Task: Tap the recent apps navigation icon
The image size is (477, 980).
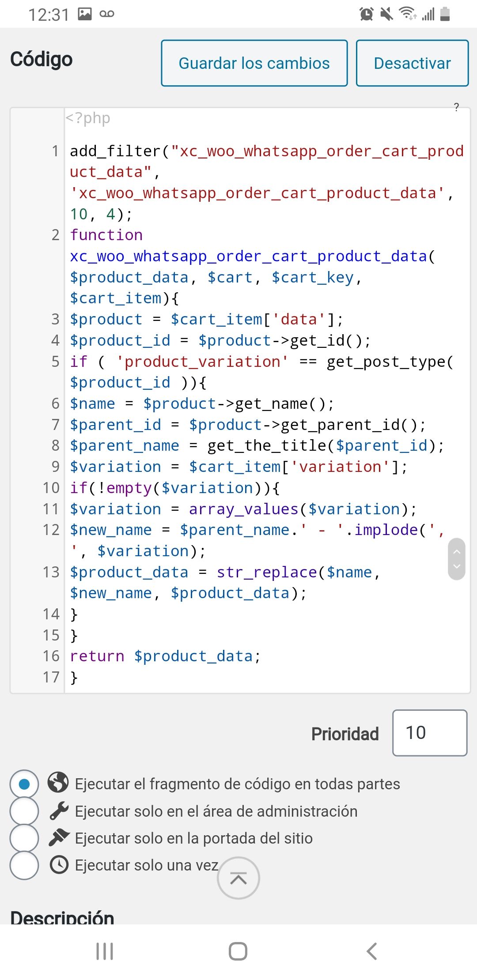Action: click(105, 951)
